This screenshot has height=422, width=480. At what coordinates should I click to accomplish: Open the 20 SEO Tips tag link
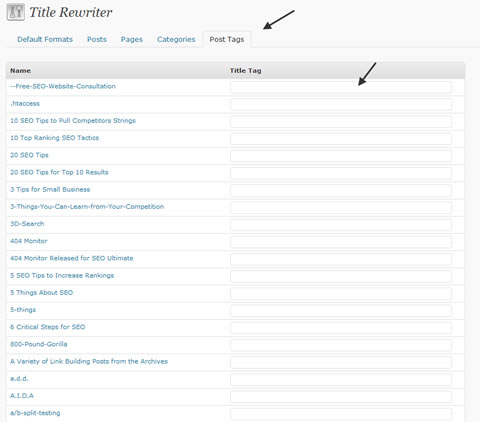(29, 155)
